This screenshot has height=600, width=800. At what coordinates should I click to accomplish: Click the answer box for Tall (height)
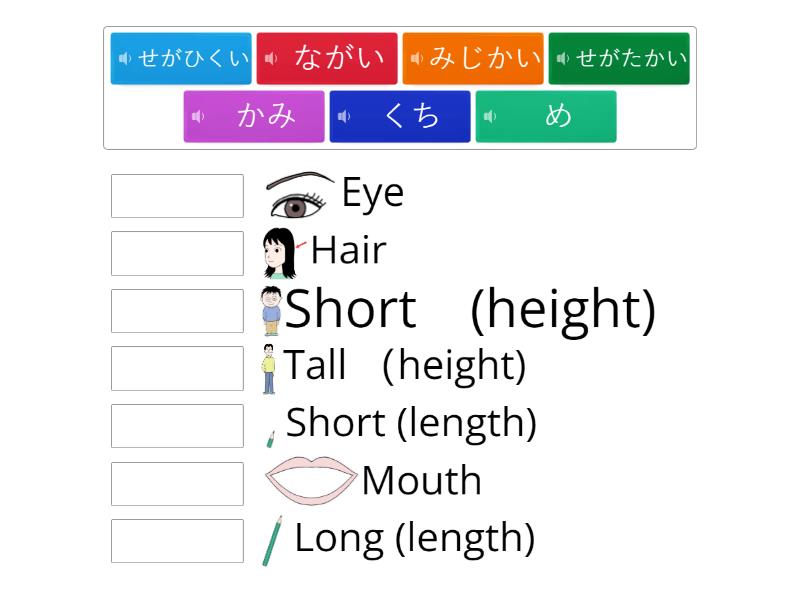tap(177, 369)
